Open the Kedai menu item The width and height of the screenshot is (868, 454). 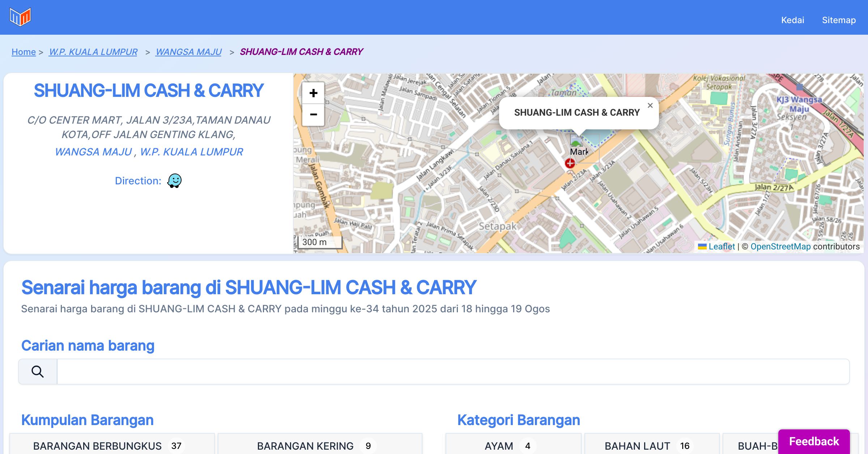(x=792, y=20)
